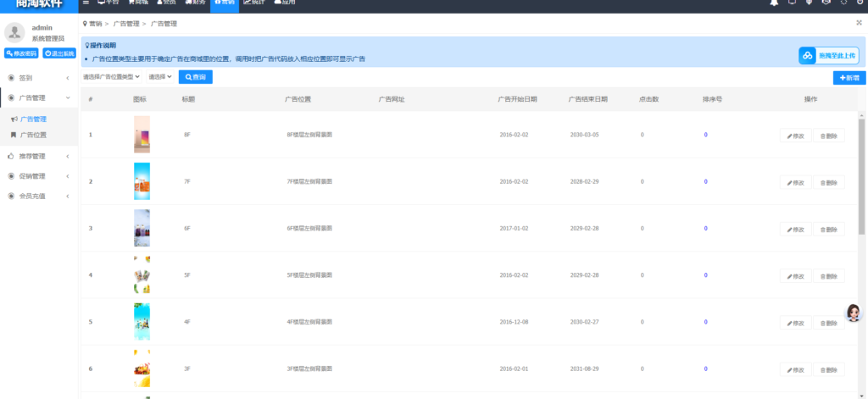Open the 请选择广告位置类型 dropdown
Viewport: 868px width, 399px height.
coord(111,77)
